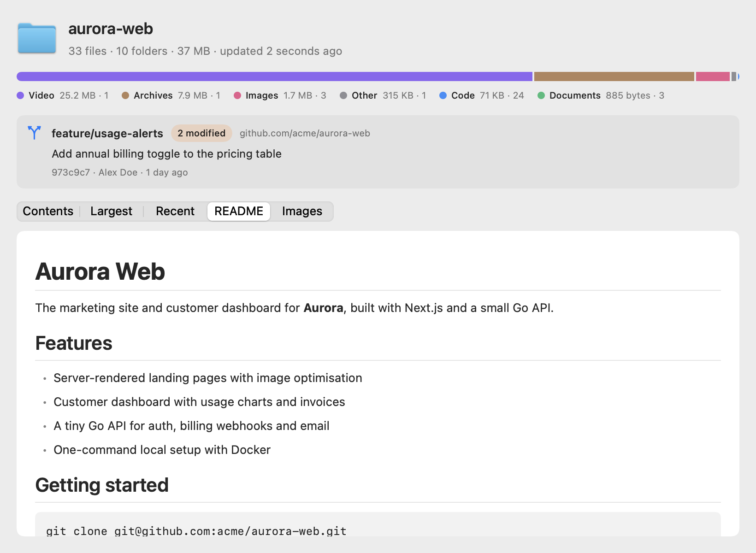Viewport: 756px width, 553px height.
Task: Click the 'One-command local setup with Docker' bullet
Action: [x=162, y=450]
